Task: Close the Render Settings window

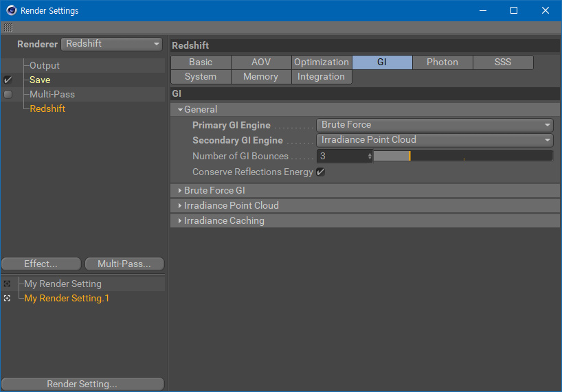Action: point(545,10)
